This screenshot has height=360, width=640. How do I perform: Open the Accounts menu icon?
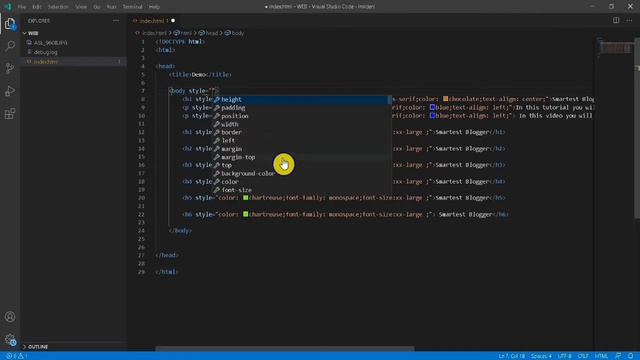click(x=10, y=317)
